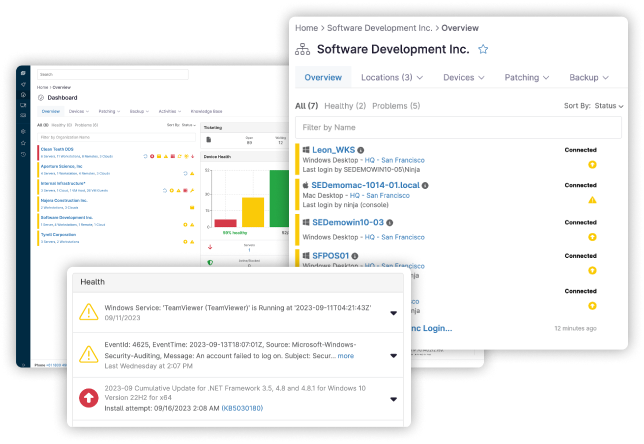Click the yellow patch status icon for Leon_WKS
Image resolution: width=644 pixels, height=444 pixels.
[x=592, y=165]
